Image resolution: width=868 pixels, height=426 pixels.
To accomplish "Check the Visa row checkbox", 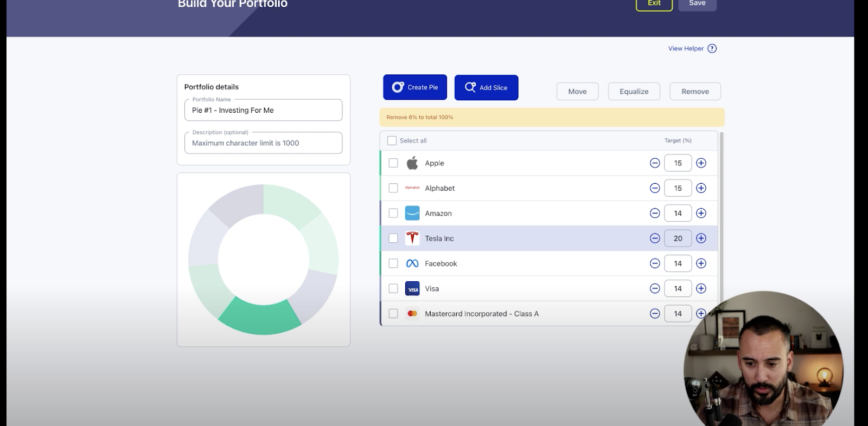I will coord(393,288).
